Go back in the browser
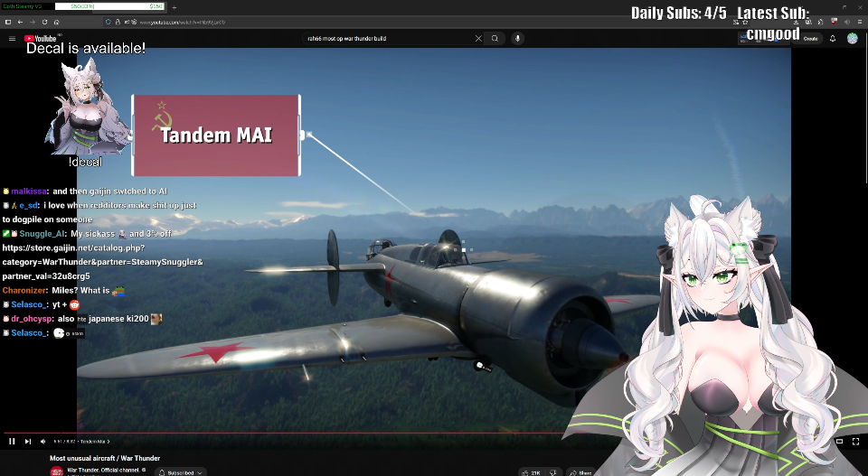868x476 pixels. pyautogui.click(x=20, y=22)
